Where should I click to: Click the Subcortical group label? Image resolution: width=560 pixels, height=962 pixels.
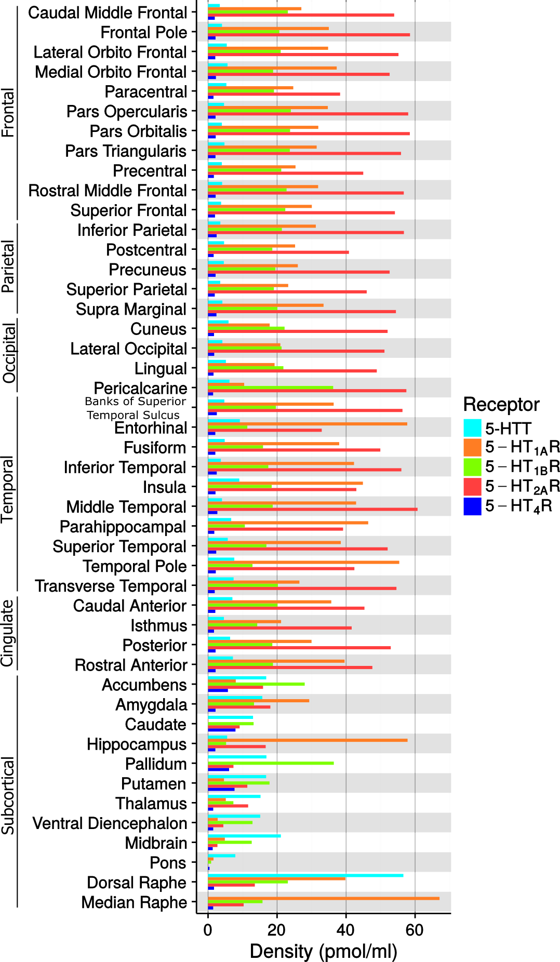(8, 795)
